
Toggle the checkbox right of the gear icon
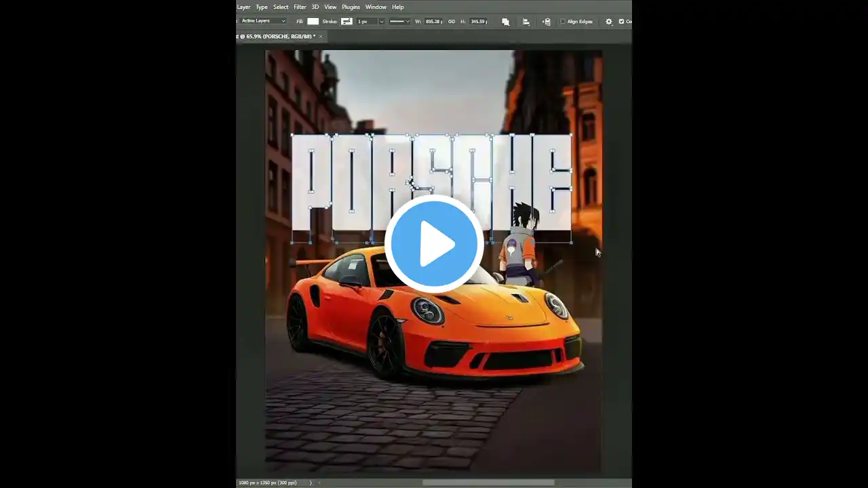pyautogui.click(x=621, y=22)
